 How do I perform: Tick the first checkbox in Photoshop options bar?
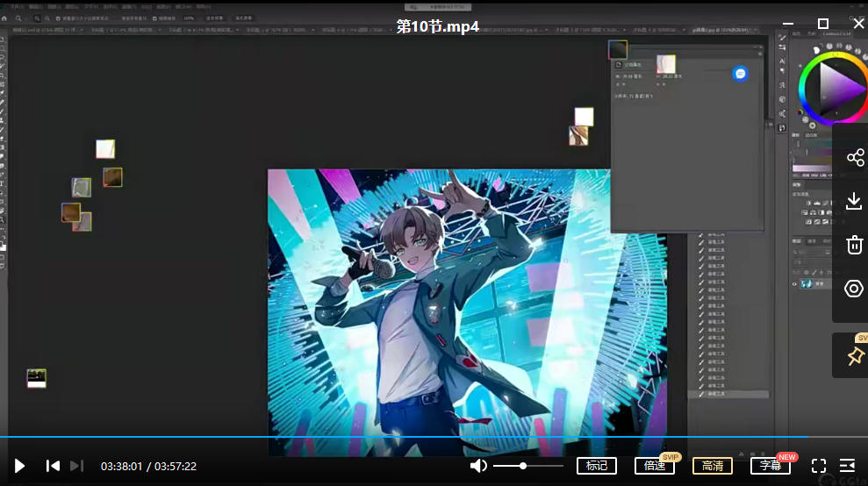tap(58, 18)
